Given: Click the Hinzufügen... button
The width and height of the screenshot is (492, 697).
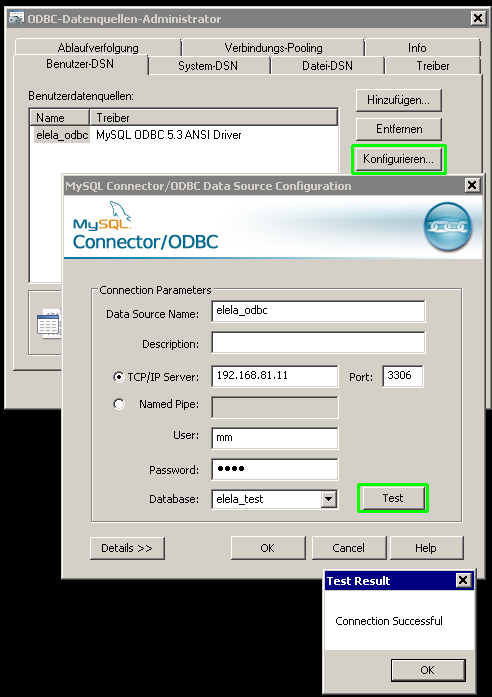Looking at the screenshot, I should click(399, 100).
